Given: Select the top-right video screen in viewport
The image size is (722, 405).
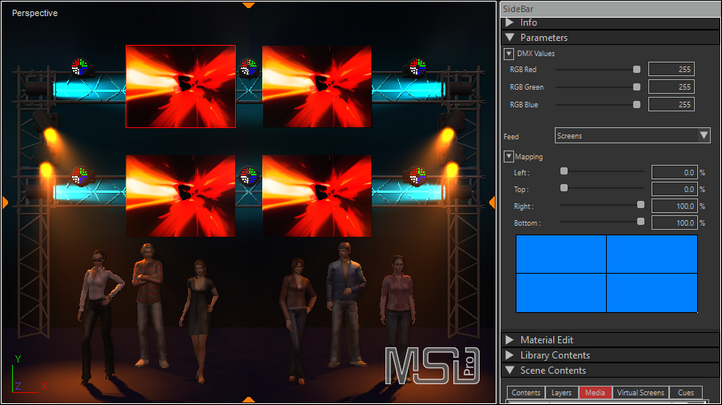Looking at the screenshot, I should [317, 87].
